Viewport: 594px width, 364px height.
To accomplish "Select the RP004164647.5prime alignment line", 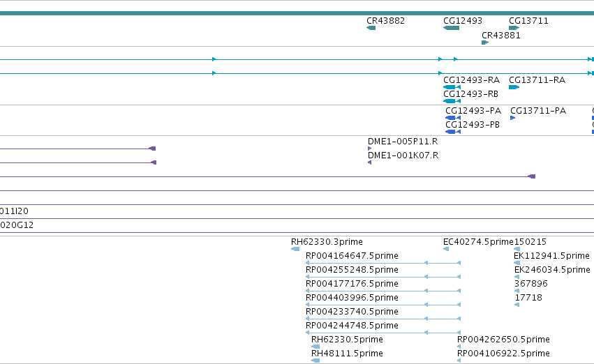I will pos(383,263).
